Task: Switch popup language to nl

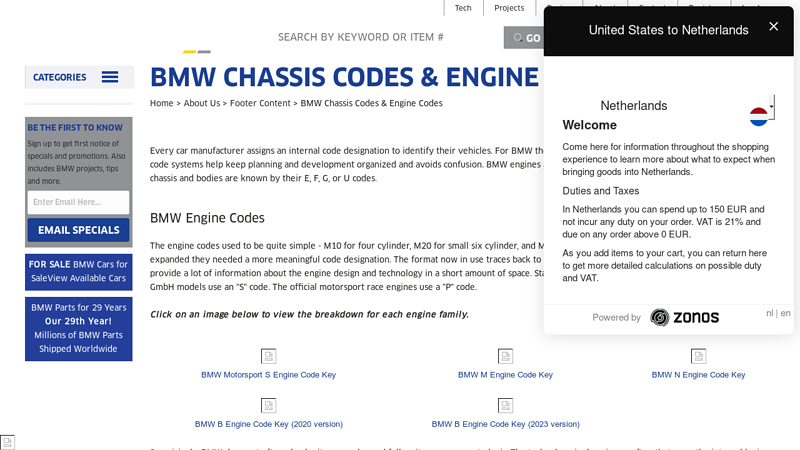Action: pyautogui.click(x=769, y=313)
